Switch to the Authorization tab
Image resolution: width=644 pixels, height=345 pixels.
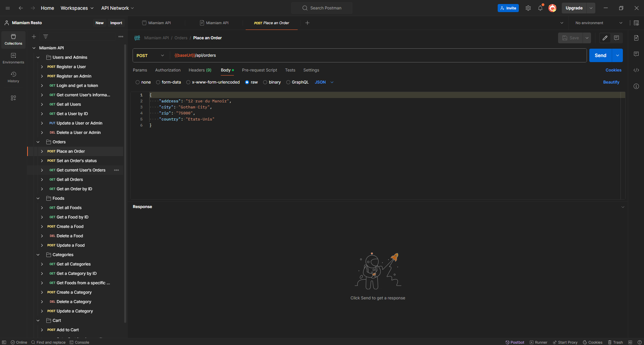point(168,70)
